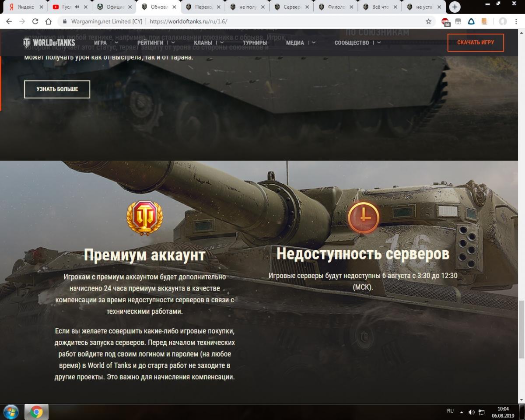Open the КЛАНЫ navigation item
The image size is (525, 420).
point(203,42)
